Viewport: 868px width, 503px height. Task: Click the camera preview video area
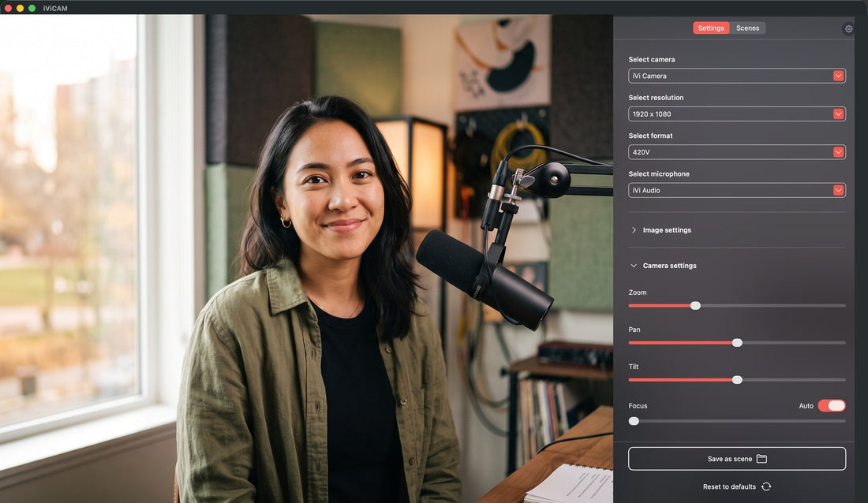click(306, 259)
